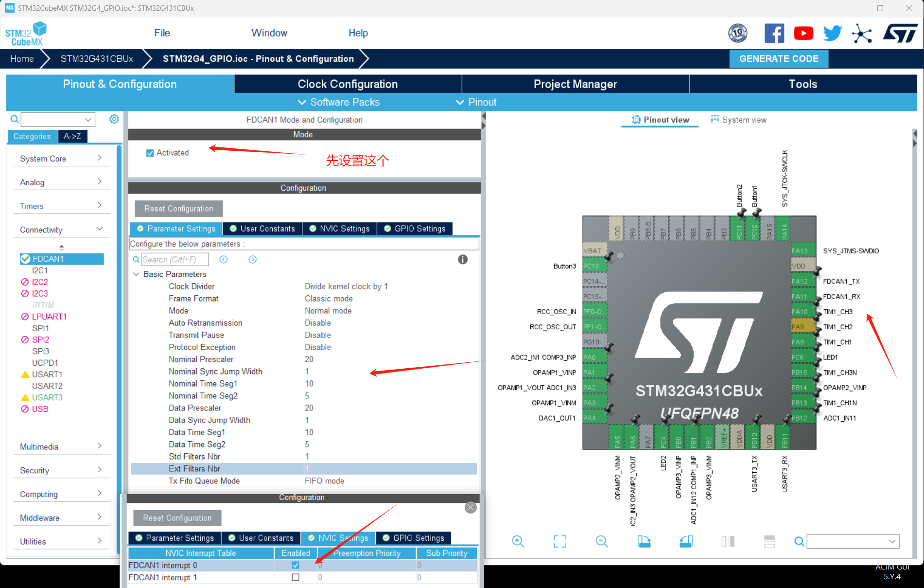Go to Home breadcrumb
The height and width of the screenshot is (588, 924).
point(22,59)
